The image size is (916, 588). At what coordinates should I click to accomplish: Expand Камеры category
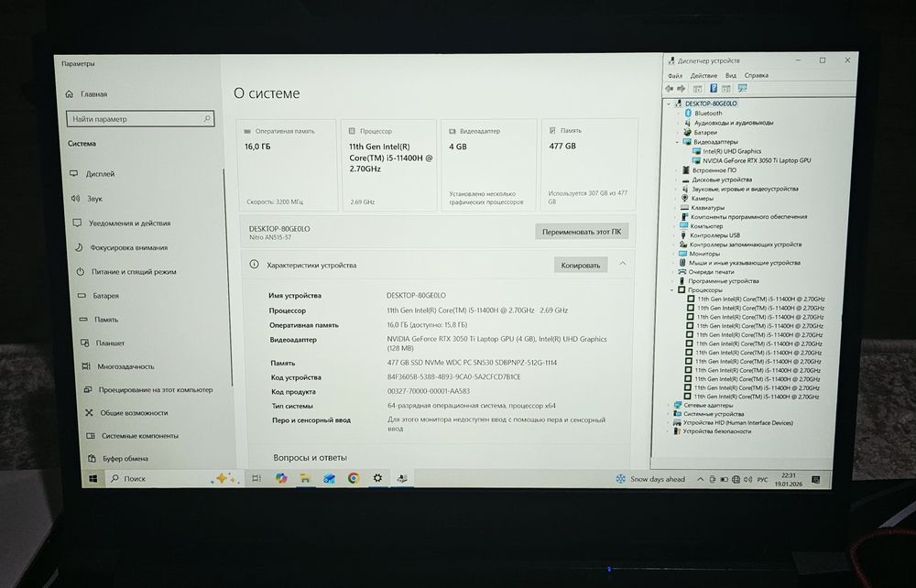point(677,199)
